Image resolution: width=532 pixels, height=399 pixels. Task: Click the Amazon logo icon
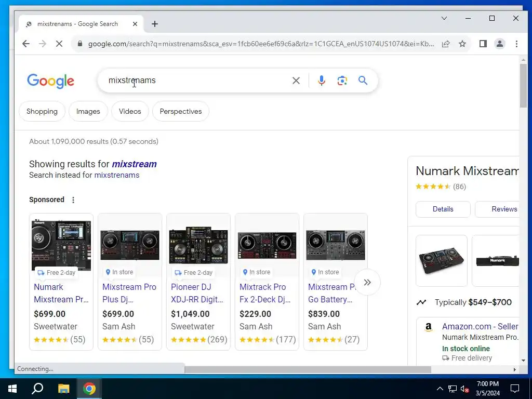point(429,327)
